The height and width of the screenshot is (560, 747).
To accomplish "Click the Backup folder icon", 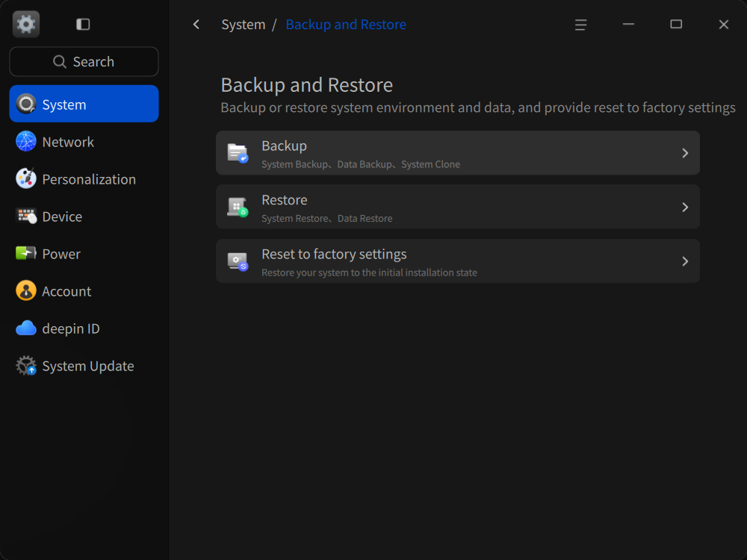I will (x=238, y=153).
